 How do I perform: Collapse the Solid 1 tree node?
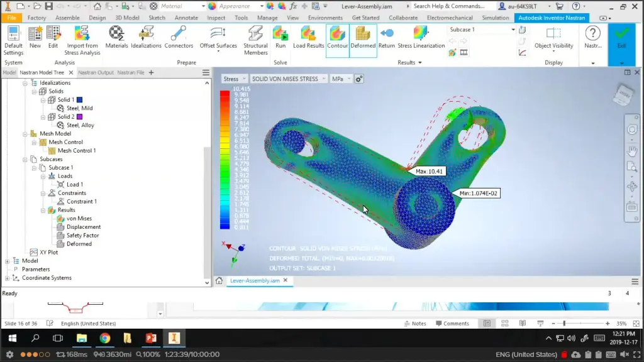pos(43,100)
